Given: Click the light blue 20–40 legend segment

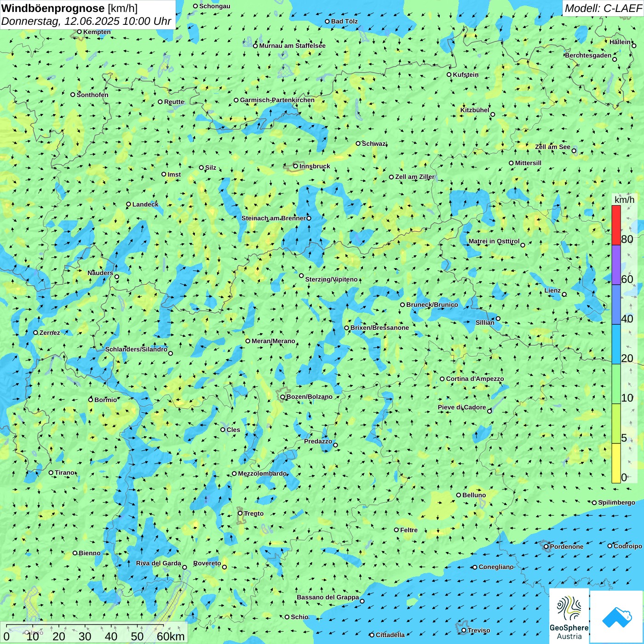Looking at the screenshot, I should click(616, 345).
